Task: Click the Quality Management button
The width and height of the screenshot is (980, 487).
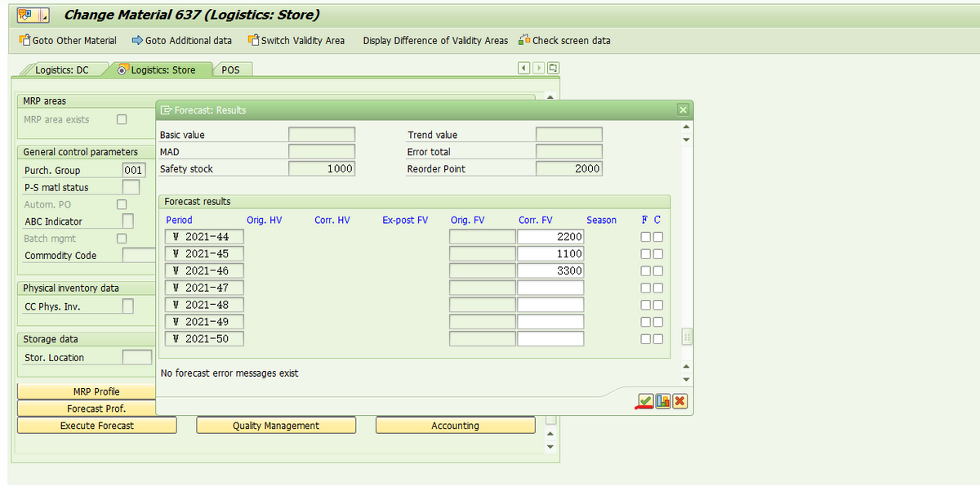Action: coord(276,426)
